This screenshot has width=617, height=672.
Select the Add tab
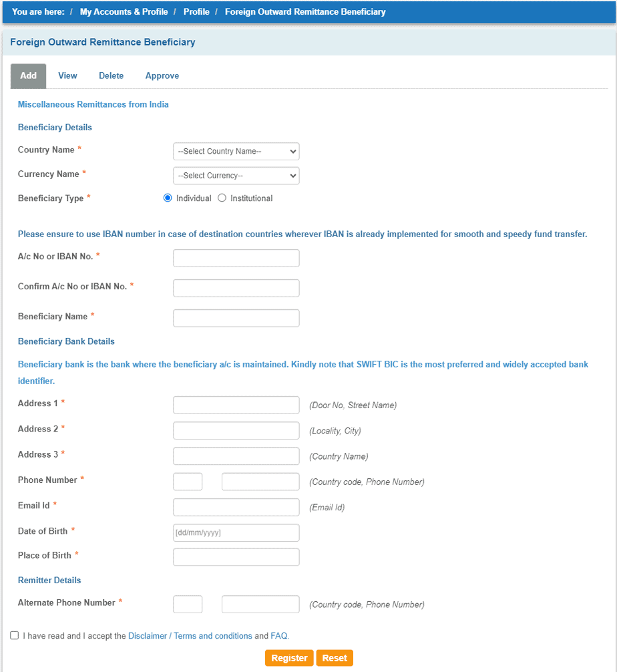click(x=28, y=75)
